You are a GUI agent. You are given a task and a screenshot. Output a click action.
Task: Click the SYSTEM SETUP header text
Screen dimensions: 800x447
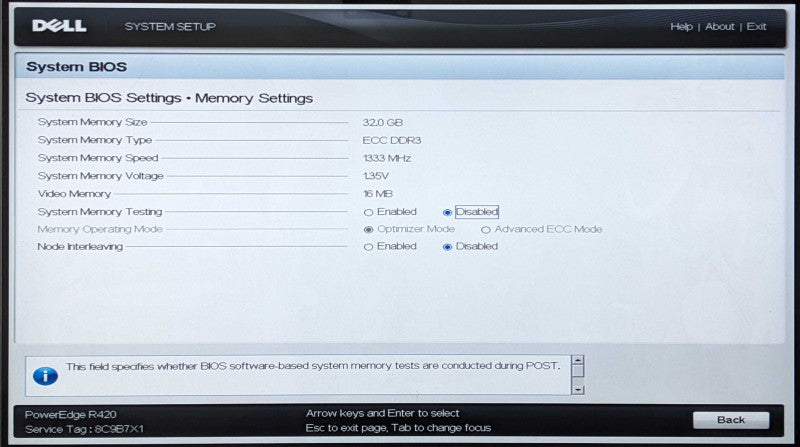pos(170,27)
